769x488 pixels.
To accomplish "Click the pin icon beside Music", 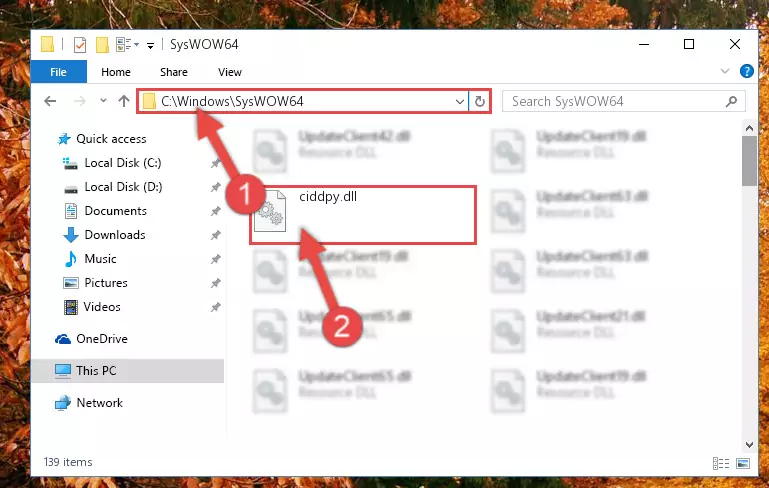I will (x=215, y=259).
